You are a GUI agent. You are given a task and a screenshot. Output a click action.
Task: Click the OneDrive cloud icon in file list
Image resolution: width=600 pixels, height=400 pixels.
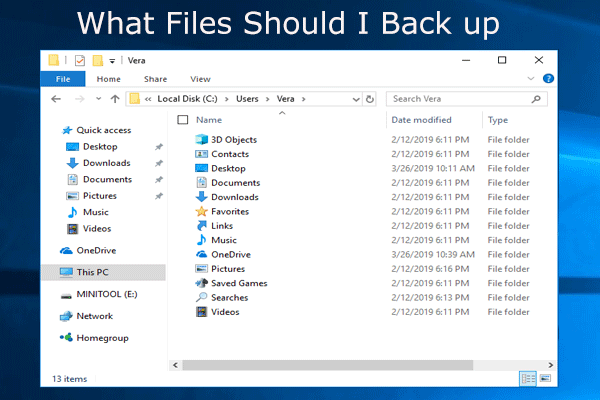tap(201, 254)
